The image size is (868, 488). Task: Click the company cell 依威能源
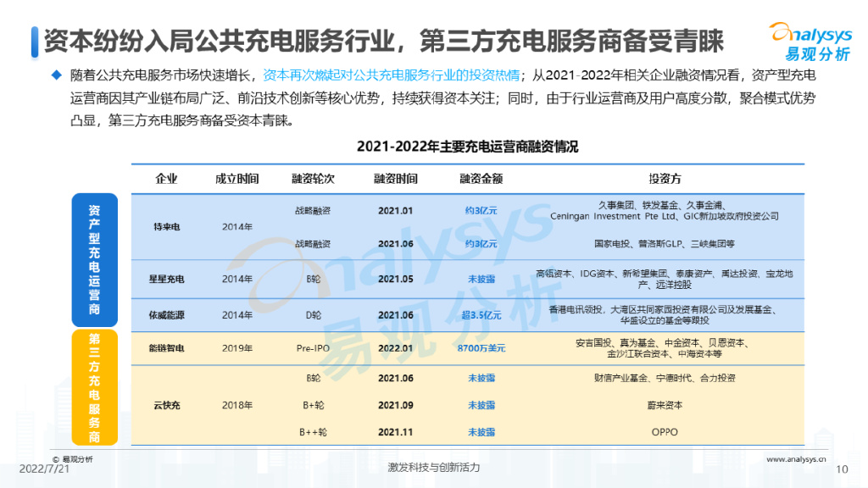click(x=166, y=315)
